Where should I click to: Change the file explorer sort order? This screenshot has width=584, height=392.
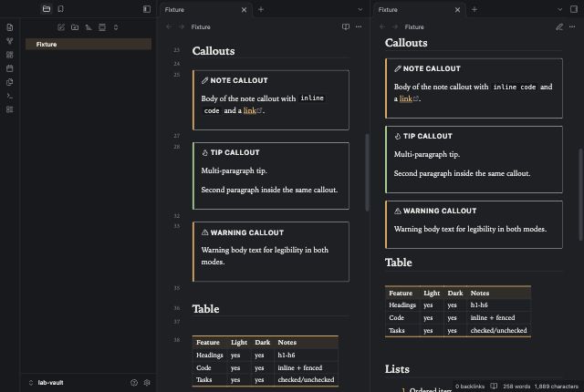[89, 27]
